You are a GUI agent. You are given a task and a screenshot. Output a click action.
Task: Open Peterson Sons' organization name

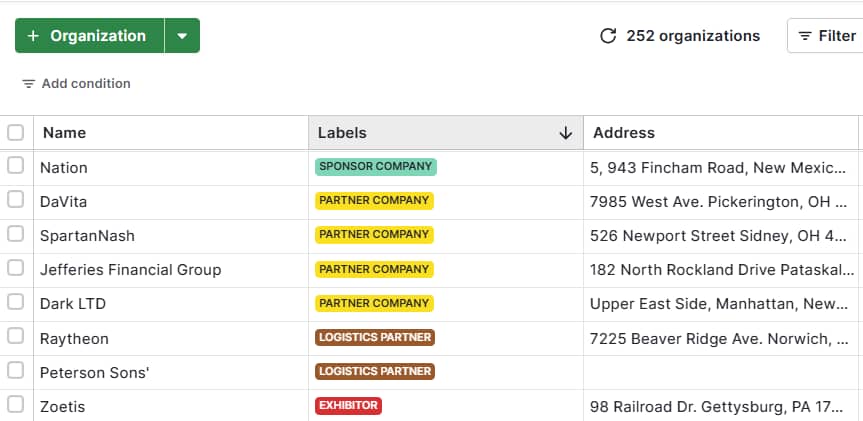point(95,373)
